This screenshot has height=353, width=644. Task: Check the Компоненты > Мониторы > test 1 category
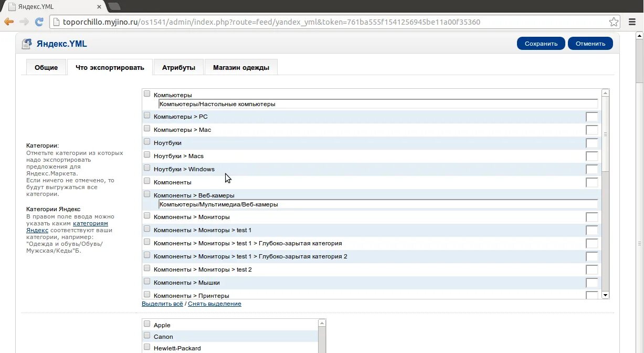[x=147, y=229]
